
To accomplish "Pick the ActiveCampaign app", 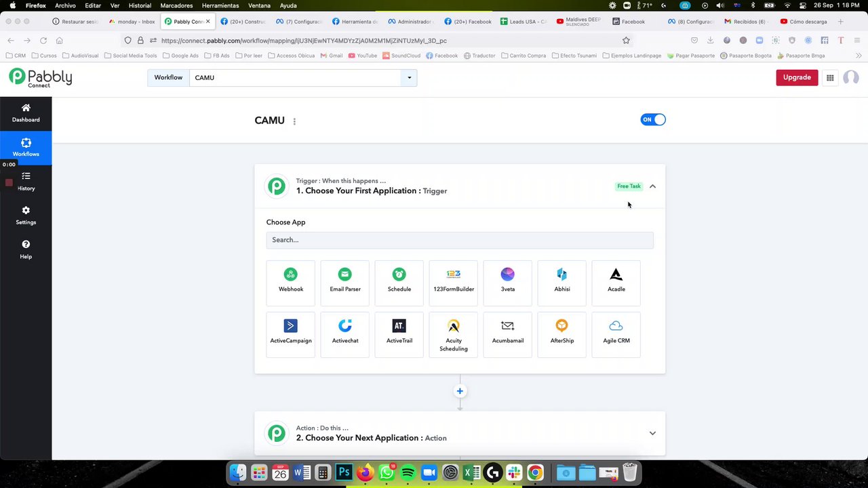I will [x=291, y=334].
